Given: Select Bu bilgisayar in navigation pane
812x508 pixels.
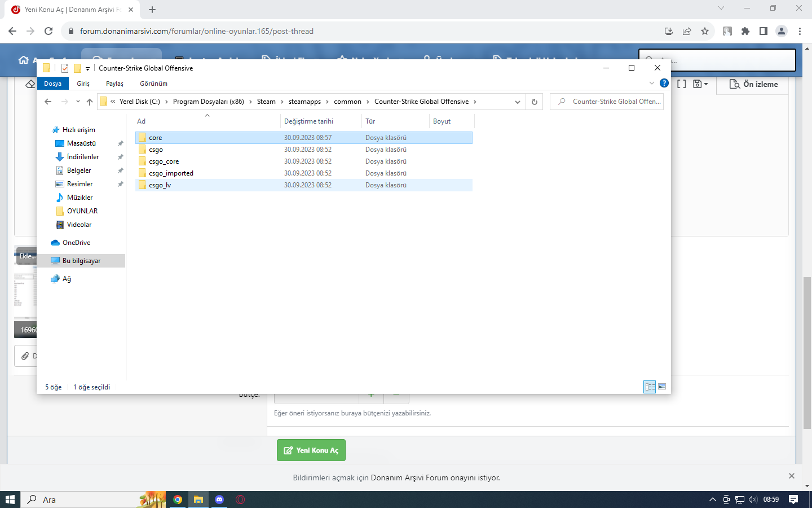Looking at the screenshot, I should pos(81,261).
